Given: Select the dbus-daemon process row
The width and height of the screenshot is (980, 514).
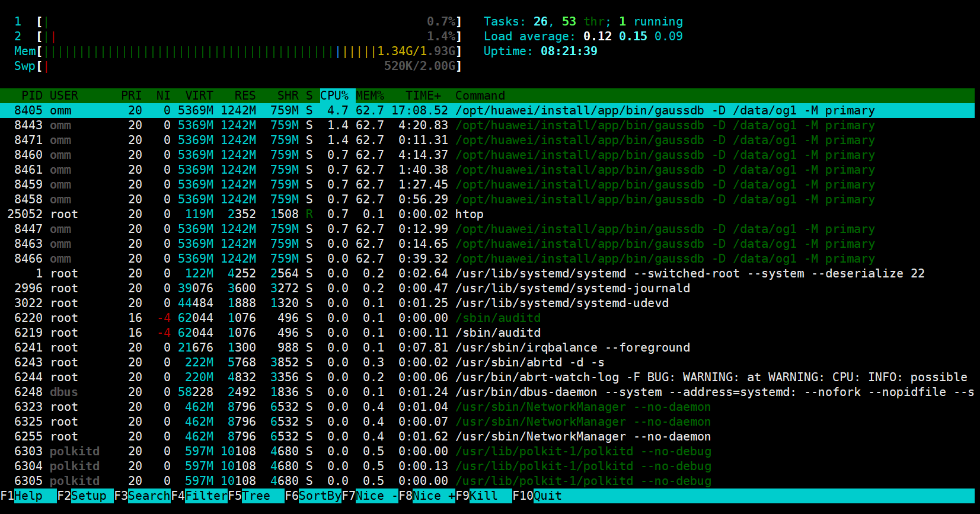Looking at the screenshot, I should coord(487,392).
